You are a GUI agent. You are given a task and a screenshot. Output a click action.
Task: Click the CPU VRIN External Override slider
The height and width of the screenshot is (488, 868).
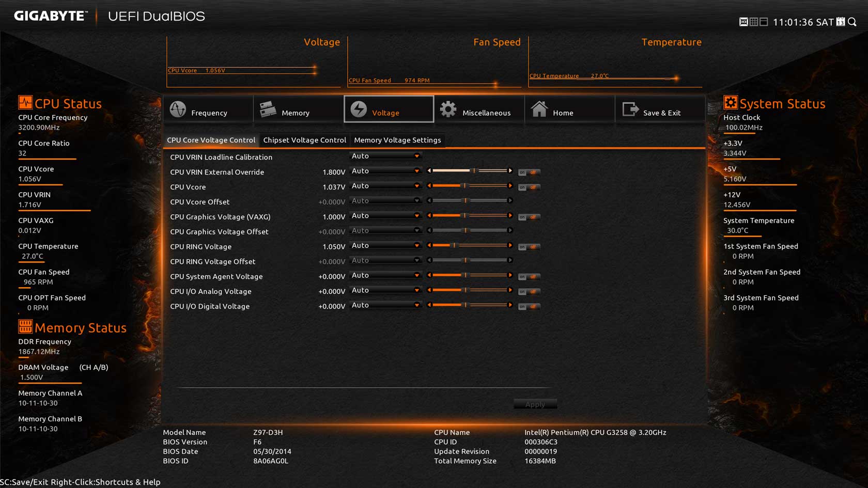[469, 171]
